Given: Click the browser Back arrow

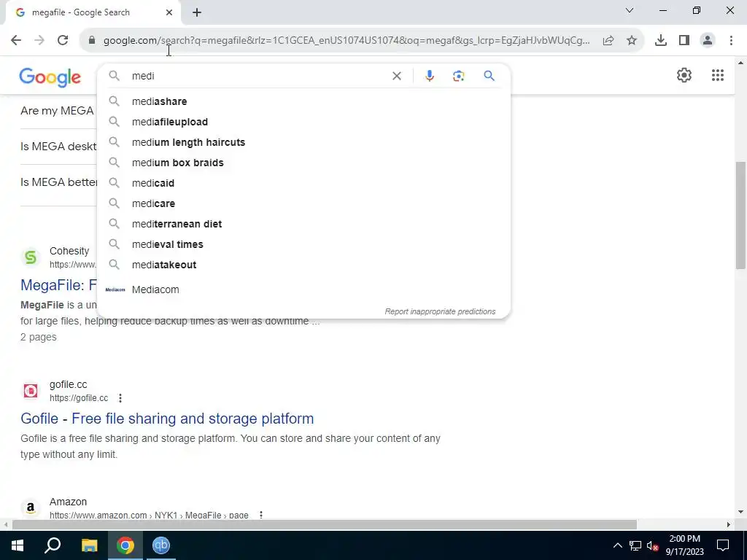Looking at the screenshot, I should click(x=16, y=41).
